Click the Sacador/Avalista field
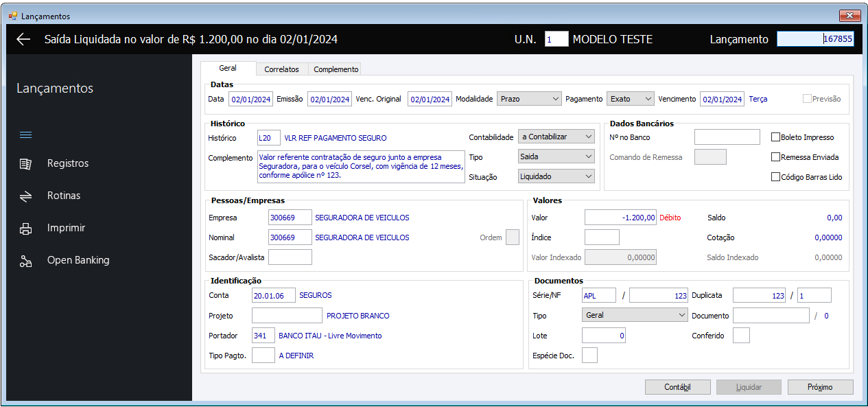 coord(290,257)
